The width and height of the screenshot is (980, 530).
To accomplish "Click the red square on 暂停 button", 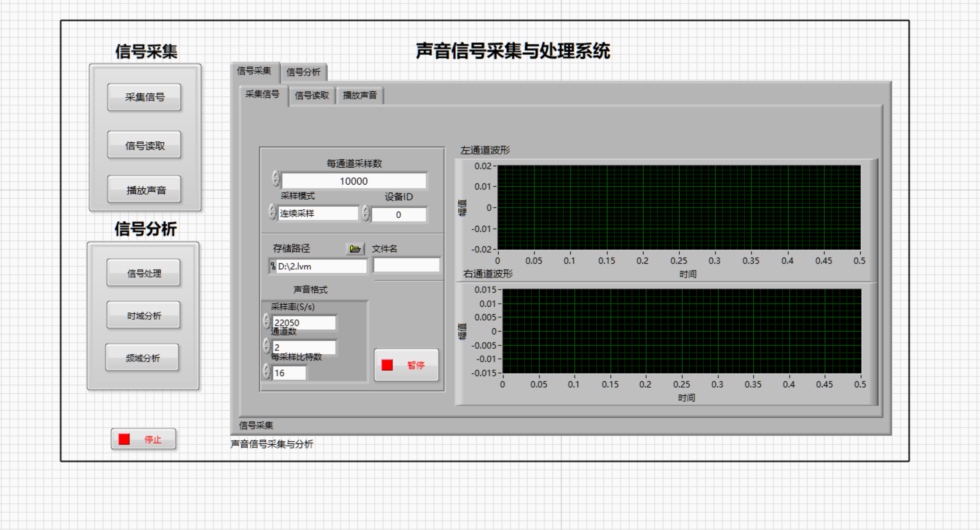I will (x=387, y=365).
